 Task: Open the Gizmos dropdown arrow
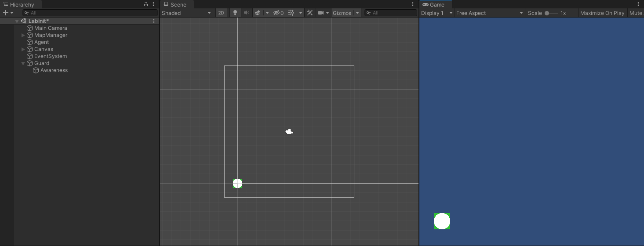point(357,13)
